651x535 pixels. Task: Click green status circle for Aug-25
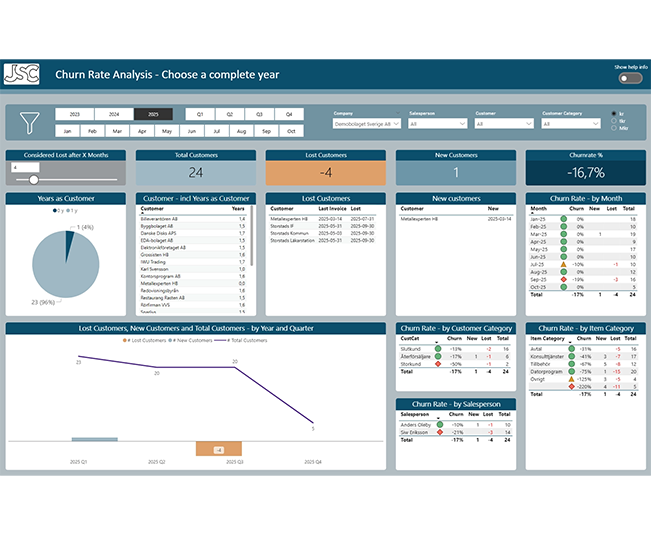563,272
